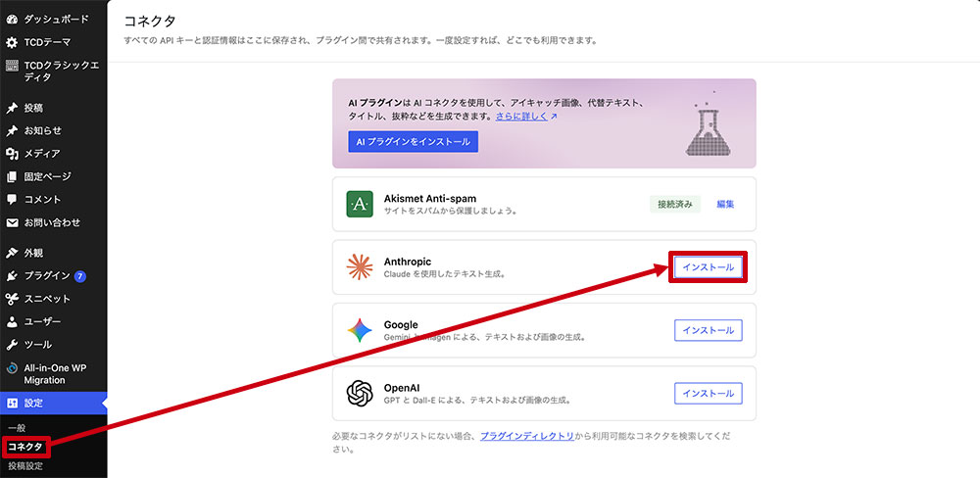The image size is (980, 478).
Task: Click the plugin update count badge 7
Action: coord(80,276)
